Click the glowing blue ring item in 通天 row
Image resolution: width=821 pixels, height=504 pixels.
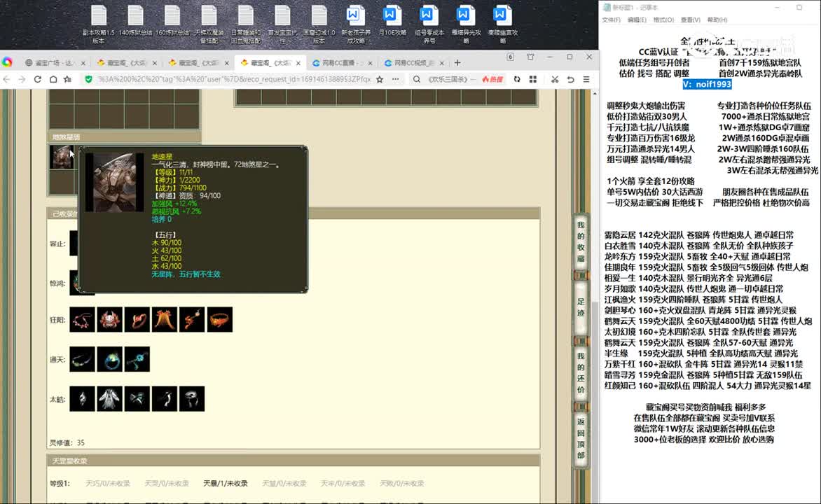109,360
